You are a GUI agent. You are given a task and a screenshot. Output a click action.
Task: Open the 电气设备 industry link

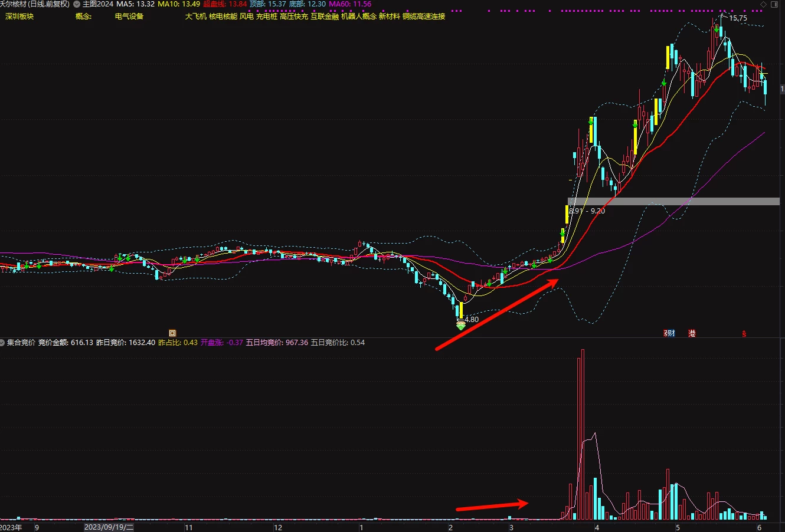[x=129, y=17]
